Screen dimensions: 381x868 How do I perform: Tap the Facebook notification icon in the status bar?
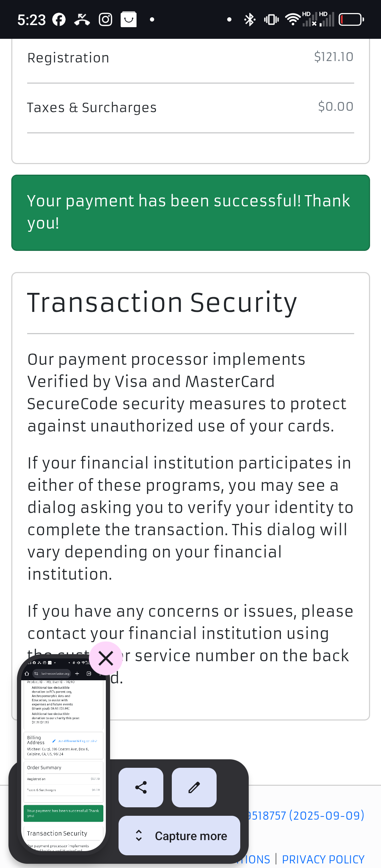(x=59, y=19)
